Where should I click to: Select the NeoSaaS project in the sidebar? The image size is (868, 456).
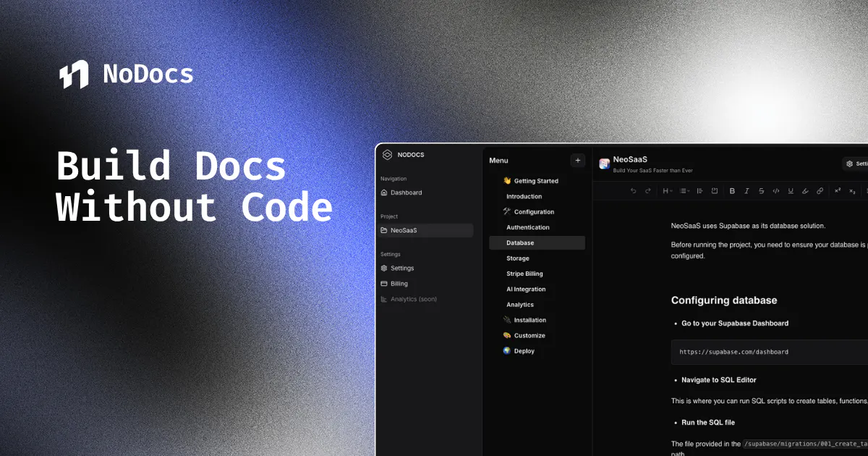(x=427, y=230)
